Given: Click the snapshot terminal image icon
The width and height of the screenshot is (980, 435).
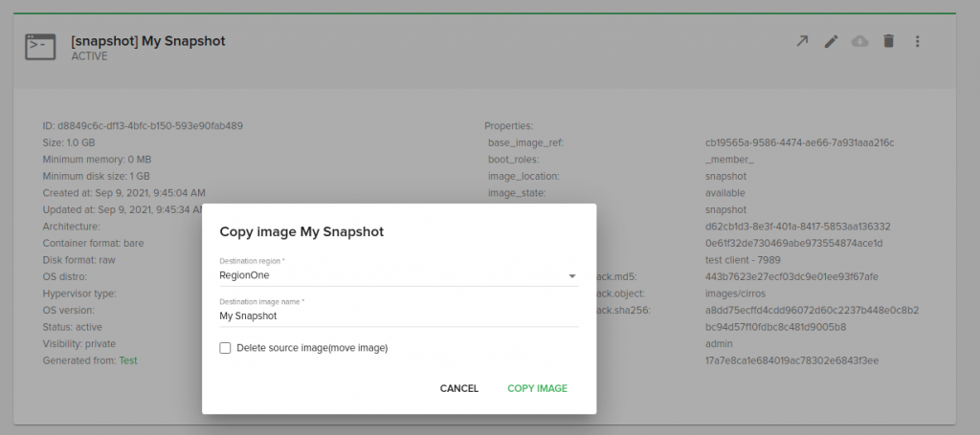Looking at the screenshot, I should [40, 47].
